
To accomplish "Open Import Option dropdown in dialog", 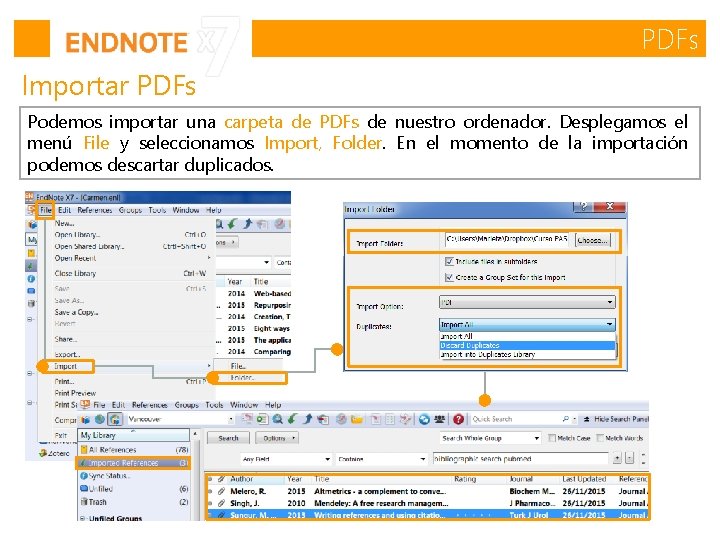I will (527, 302).
